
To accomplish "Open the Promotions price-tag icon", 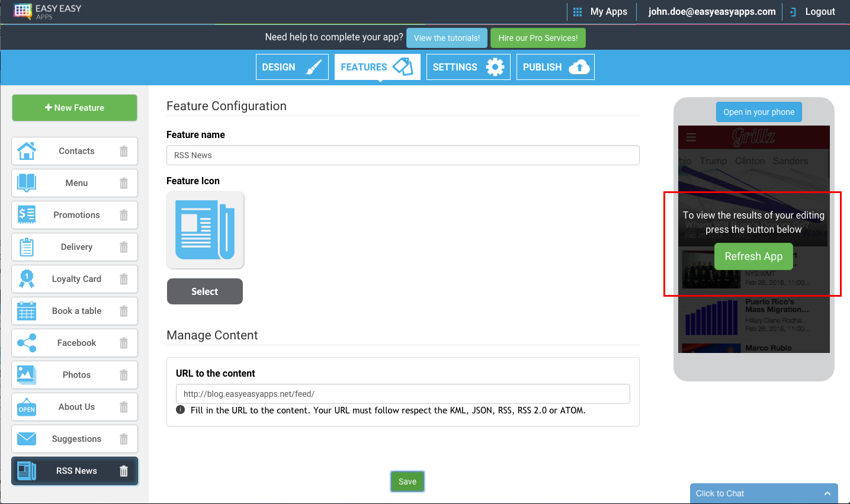I will pyautogui.click(x=26, y=215).
